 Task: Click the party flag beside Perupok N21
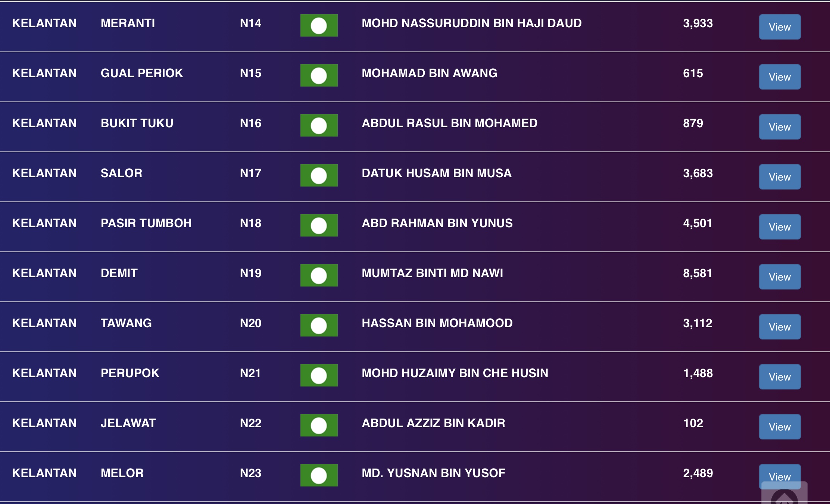pyautogui.click(x=319, y=375)
